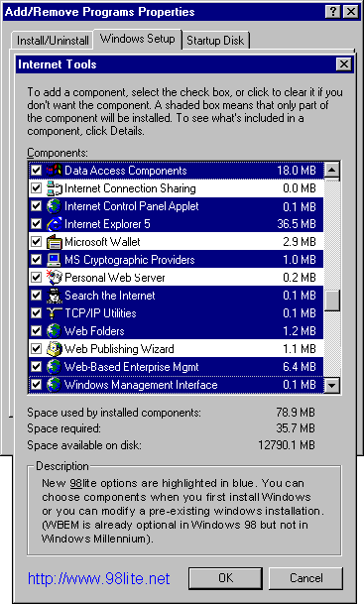This screenshot has width=364, height=604.
Task: Select the Windows Setup tab
Action: (x=138, y=39)
